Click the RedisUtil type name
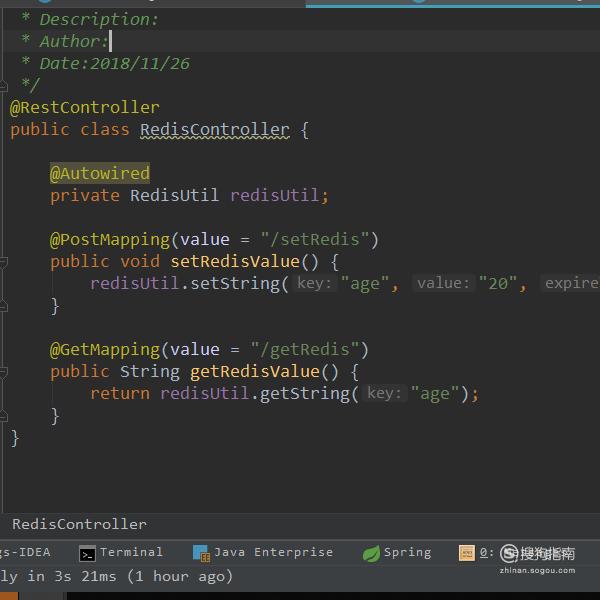The width and height of the screenshot is (600, 600). tap(174, 196)
